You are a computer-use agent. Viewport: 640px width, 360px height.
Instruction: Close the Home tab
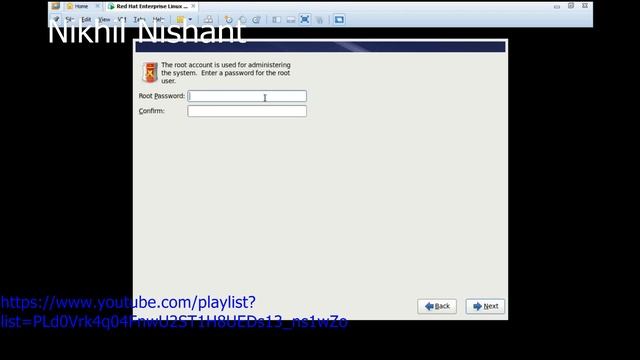(98, 6)
